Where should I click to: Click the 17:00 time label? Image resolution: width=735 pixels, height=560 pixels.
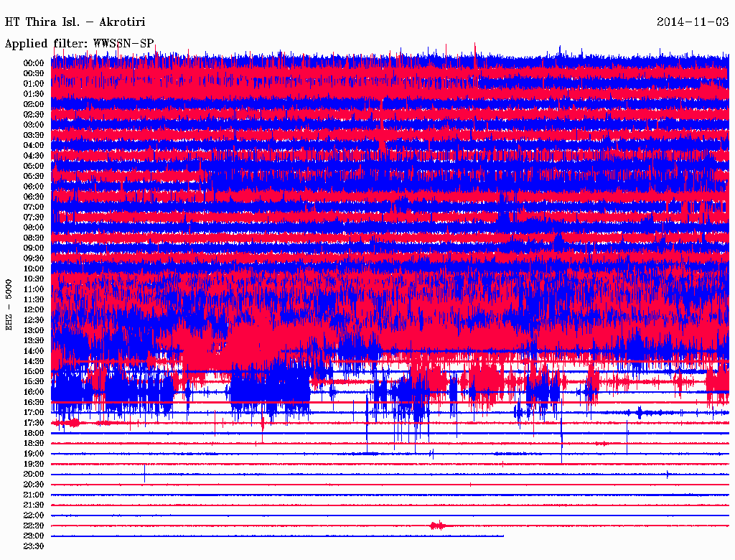(34, 413)
